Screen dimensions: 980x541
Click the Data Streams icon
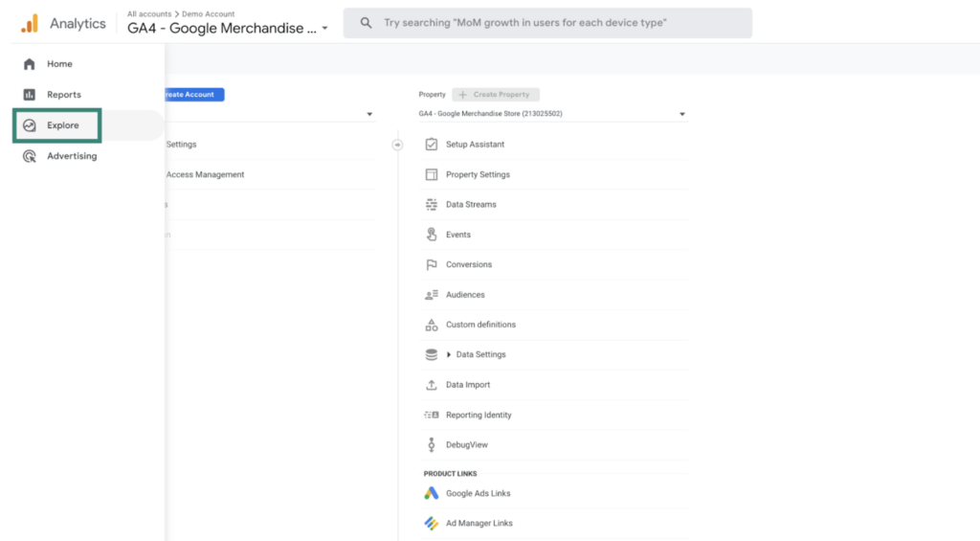(432, 205)
